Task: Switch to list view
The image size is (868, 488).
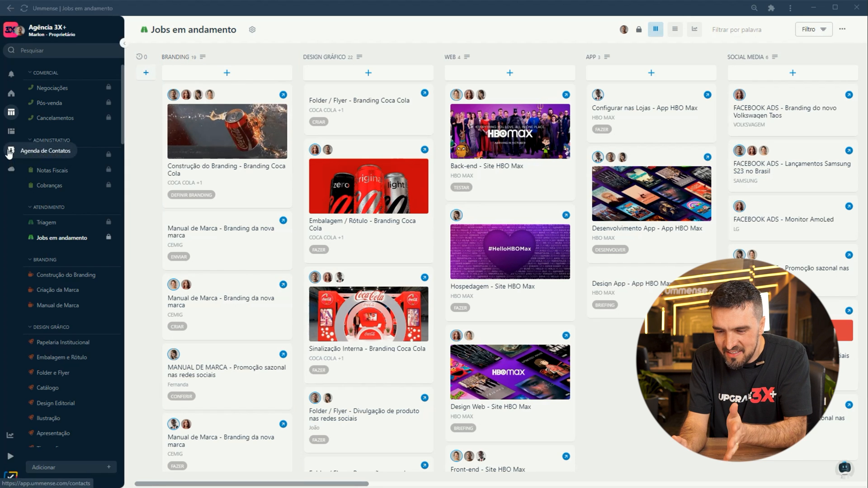Action: 675,29
